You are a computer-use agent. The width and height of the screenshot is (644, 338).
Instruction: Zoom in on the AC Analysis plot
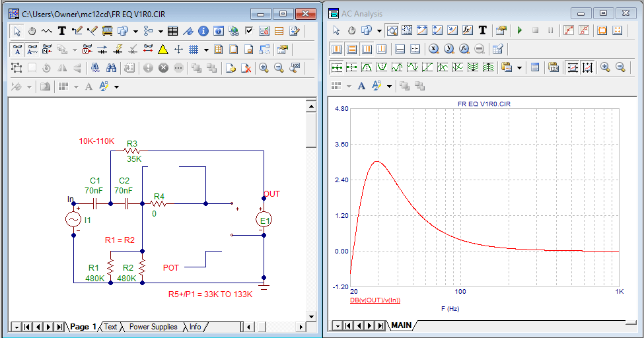click(x=605, y=67)
